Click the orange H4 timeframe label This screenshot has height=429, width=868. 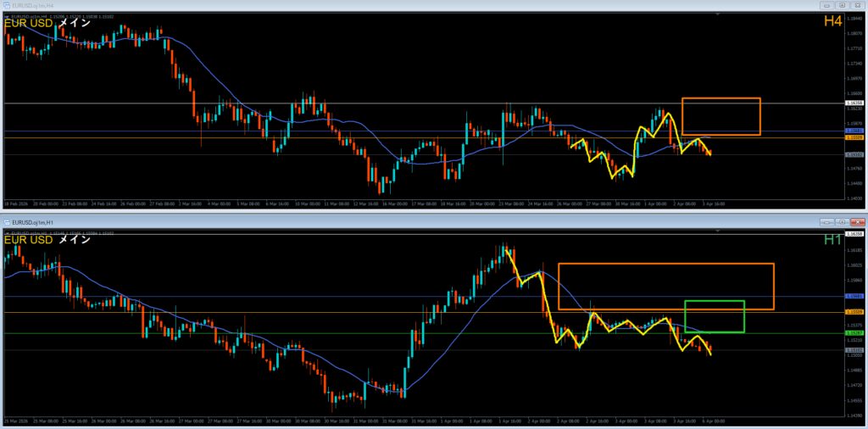coord(832,21)
